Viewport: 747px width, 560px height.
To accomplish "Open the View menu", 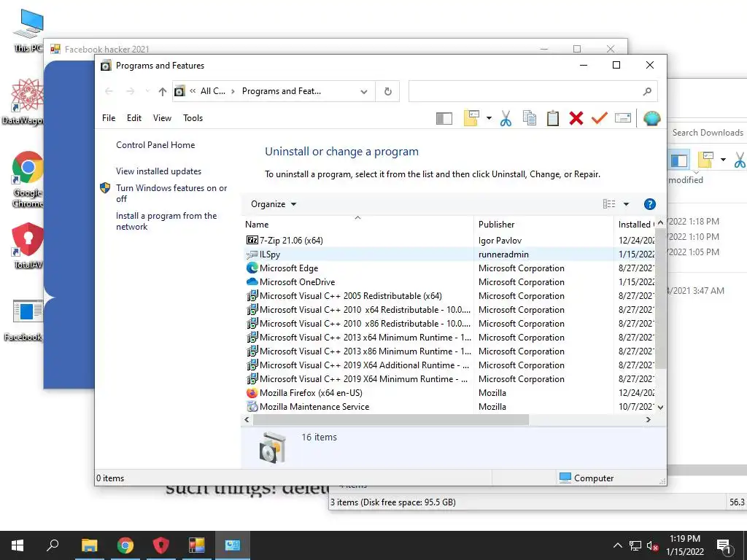I will click(162, 118).
